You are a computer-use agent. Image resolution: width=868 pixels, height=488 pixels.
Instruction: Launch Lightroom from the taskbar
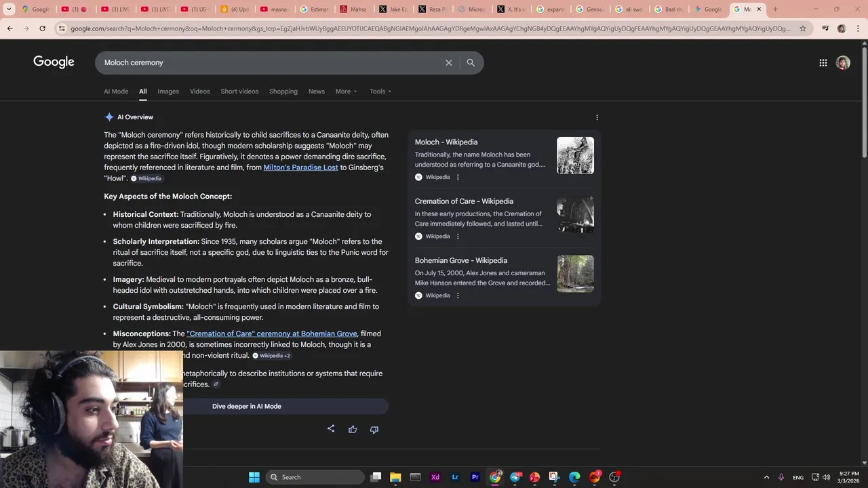[x=455, y=477]
